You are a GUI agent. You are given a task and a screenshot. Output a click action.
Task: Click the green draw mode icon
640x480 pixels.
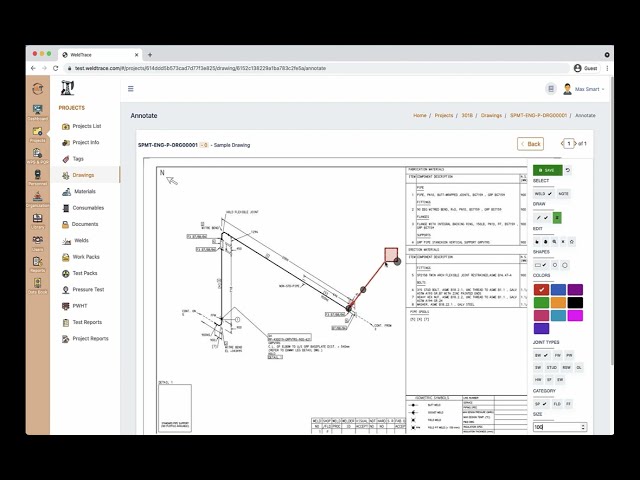pyautogui.click(x=557, y=218)
